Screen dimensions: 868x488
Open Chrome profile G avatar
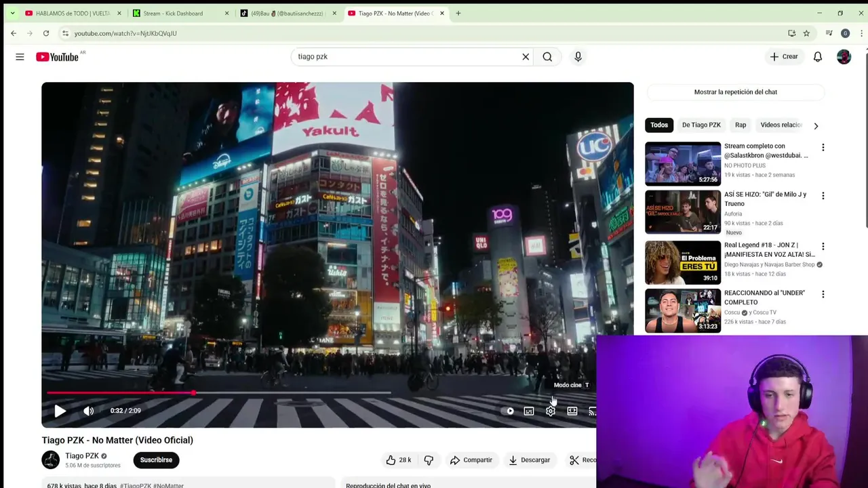pos(845,33)
